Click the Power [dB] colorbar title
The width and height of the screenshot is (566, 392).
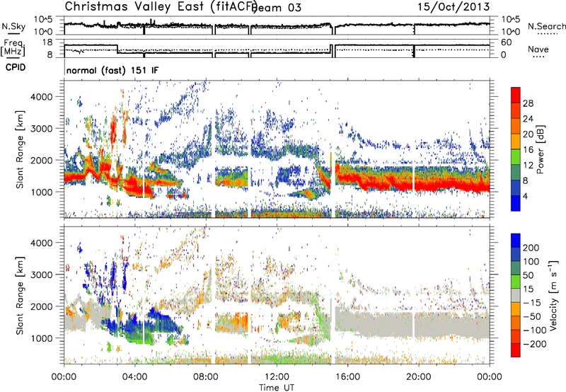(540, 149)
